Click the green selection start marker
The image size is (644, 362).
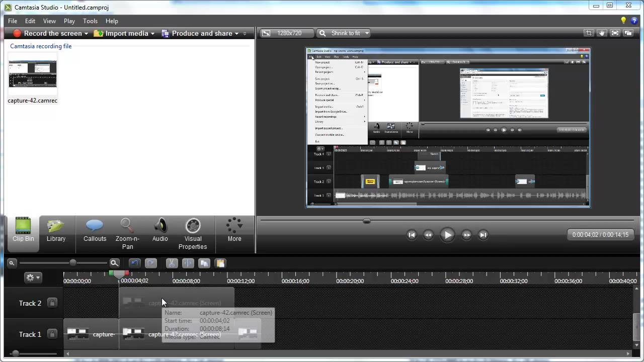click(x=111, y=273)
